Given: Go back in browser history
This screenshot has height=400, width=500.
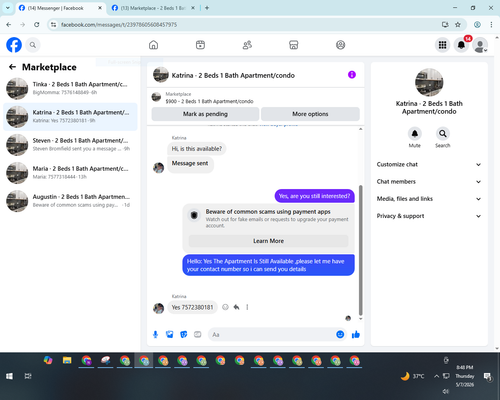Looking at the screenshot, I should 9,25.
